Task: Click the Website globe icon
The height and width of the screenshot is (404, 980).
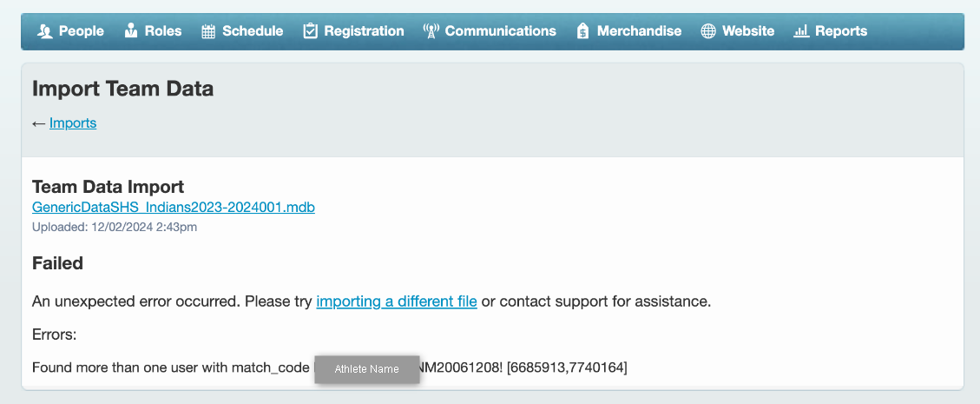Action: [x=708, y=31]
